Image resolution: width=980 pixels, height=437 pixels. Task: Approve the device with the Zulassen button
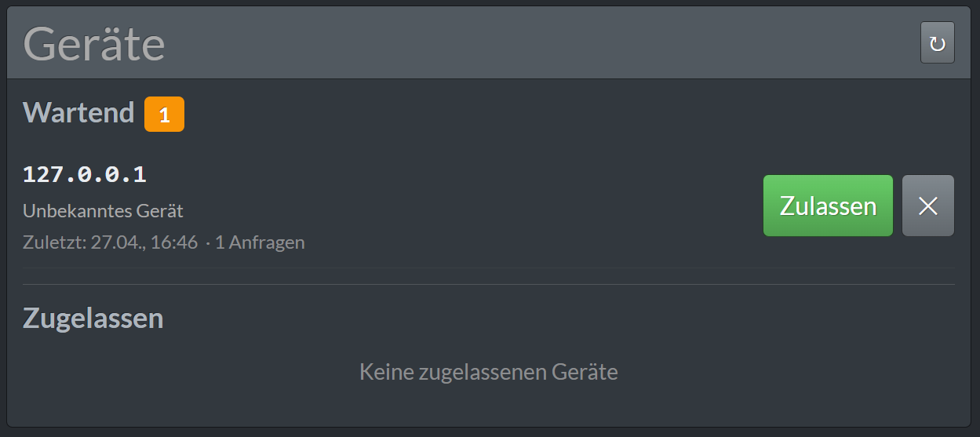[x=828, y=206]
